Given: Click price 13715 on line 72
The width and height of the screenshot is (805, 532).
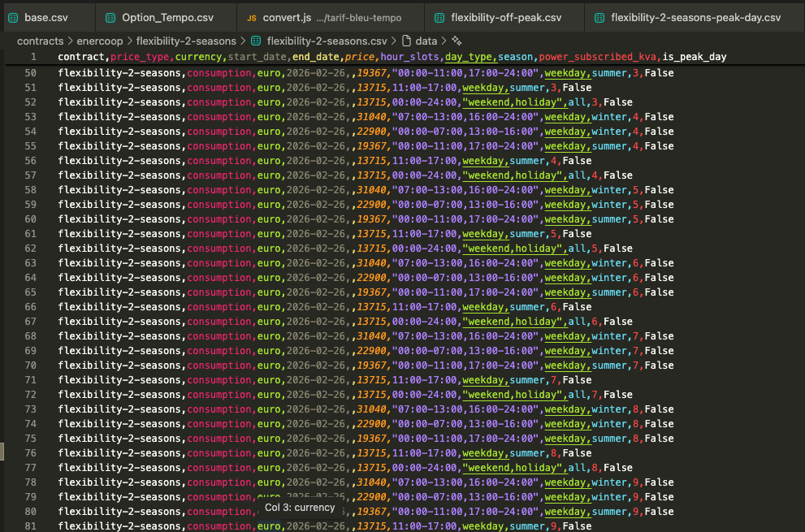Looking at the screenshot, I should pos(372,395).
